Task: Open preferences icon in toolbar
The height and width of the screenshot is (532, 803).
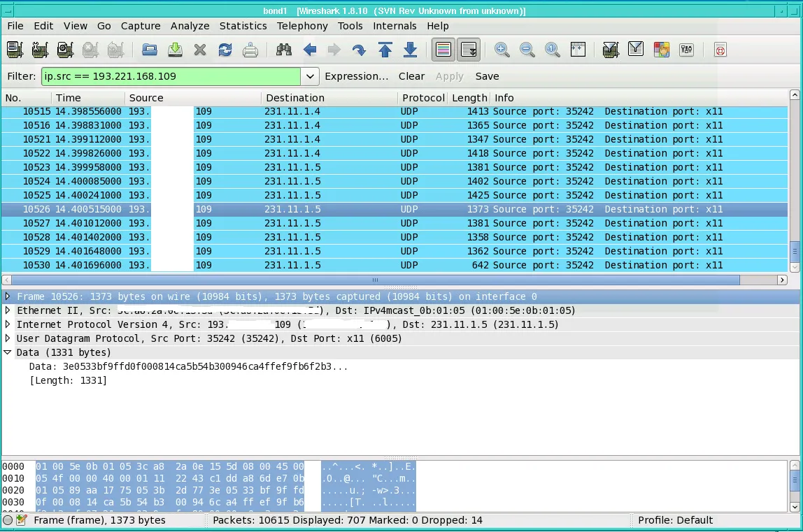Action: pyautogui.click(x=686, y=50)
